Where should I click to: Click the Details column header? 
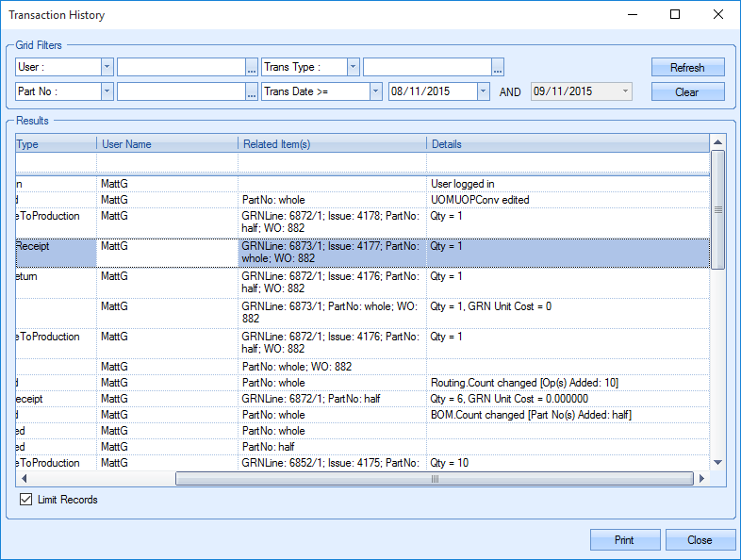tap(566, 144)
